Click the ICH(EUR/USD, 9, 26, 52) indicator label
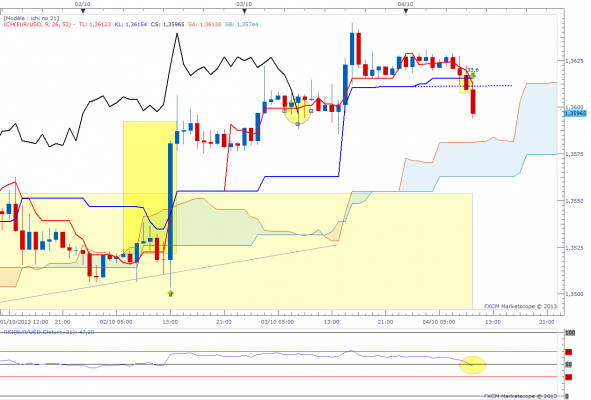This screenshot has height=400, width=591. click(39, 24)
